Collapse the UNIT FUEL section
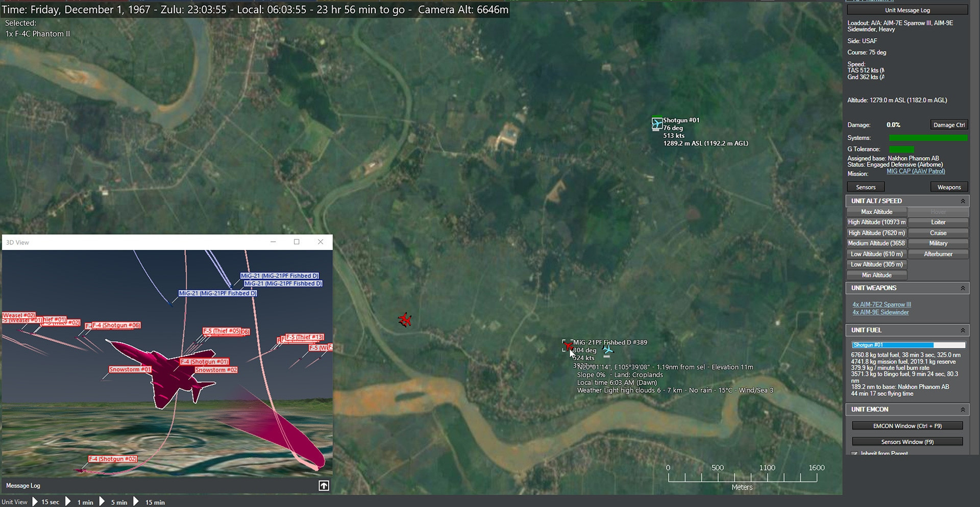 (963, 330)
